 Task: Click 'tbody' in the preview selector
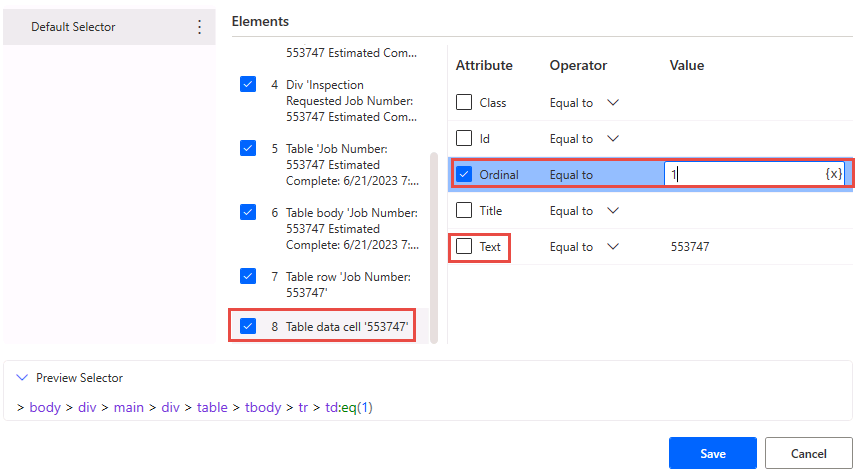pyautogui.click(x=263, y=407)
